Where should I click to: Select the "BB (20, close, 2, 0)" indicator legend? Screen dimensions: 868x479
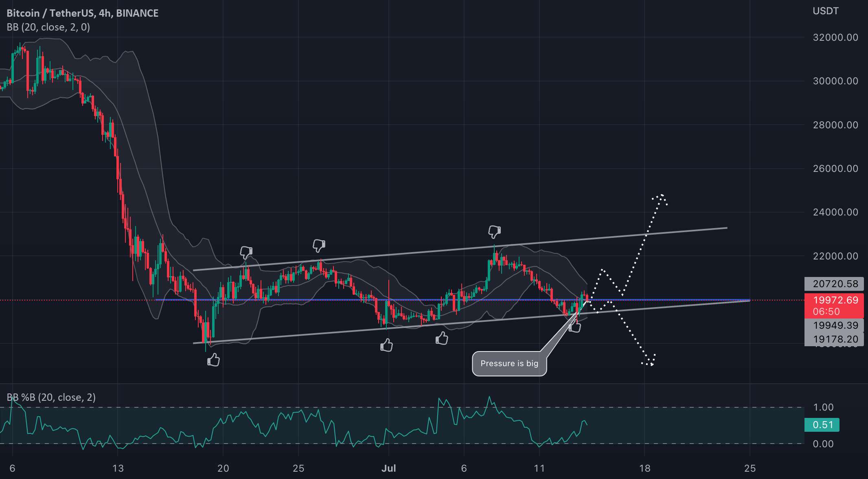click(x=48, y=27)
